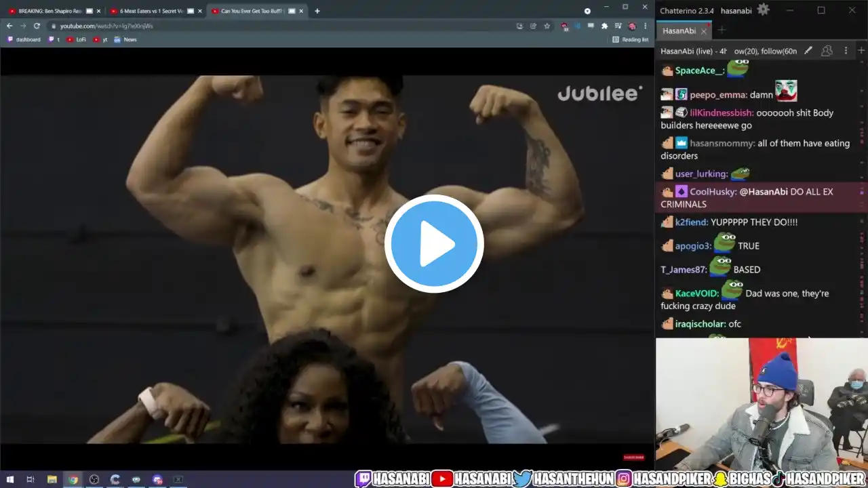Click the moderation pencil icon in chat header

click(x=808, y=51)
